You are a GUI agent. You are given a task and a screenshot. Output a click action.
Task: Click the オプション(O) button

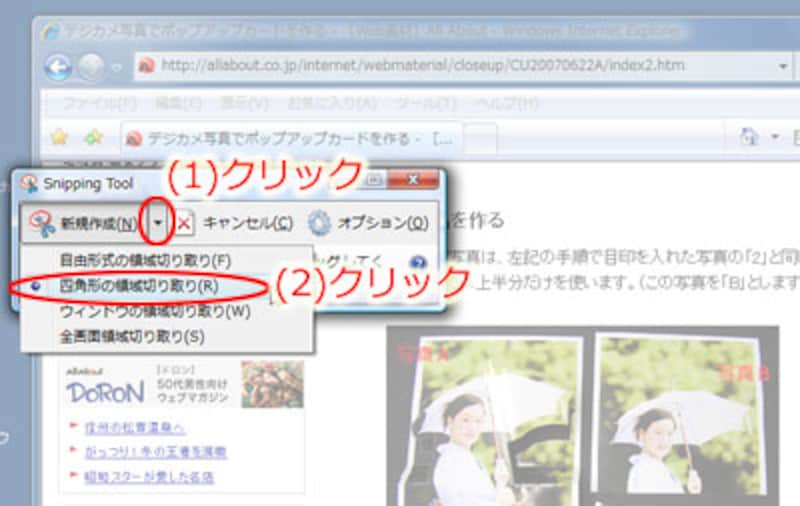click(x=368, y=223)
